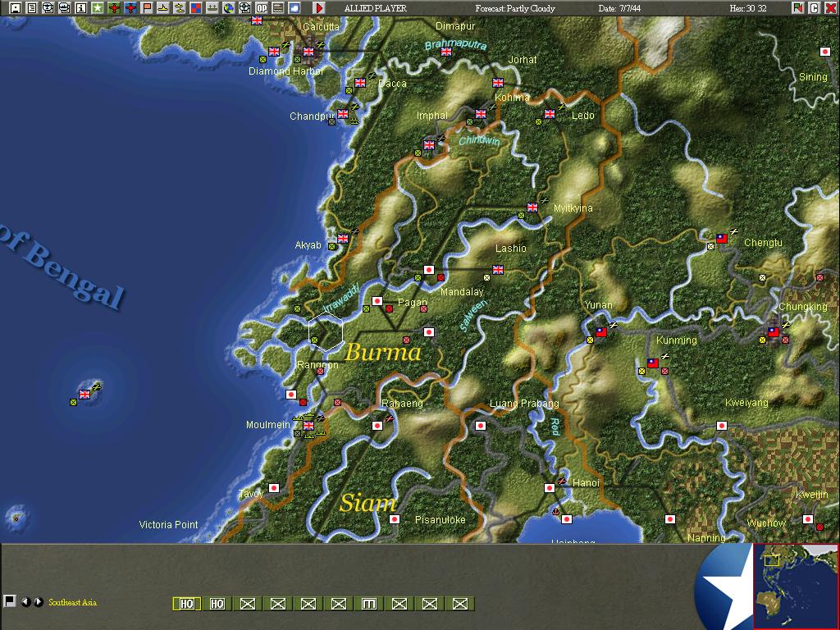Select the British base flag at Myitkyina
Image resolution: width=840 pixels, height=630 pixels.
(532, 208)
